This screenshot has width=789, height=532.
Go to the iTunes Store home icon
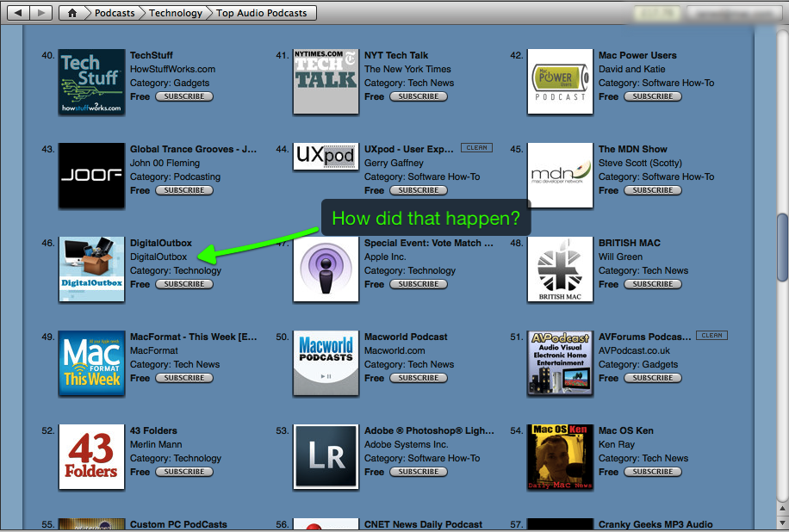click(x=72, y=13)
